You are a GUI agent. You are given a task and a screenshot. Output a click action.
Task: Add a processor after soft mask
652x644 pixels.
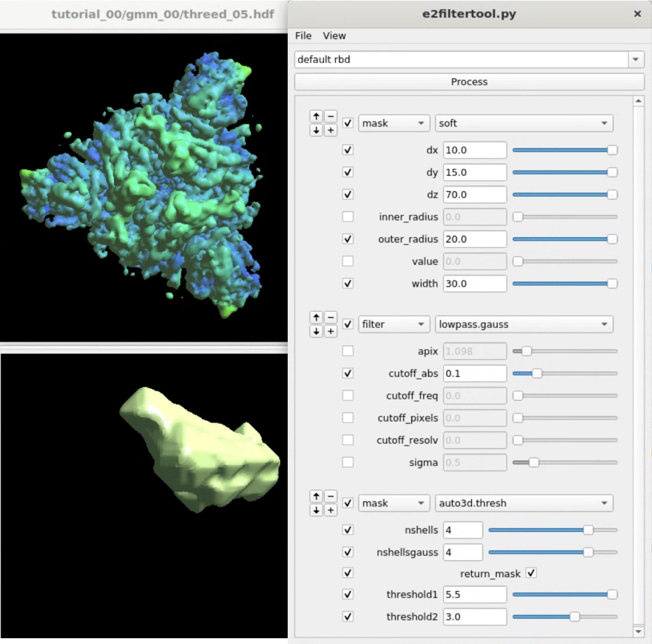tap(330, 130)
